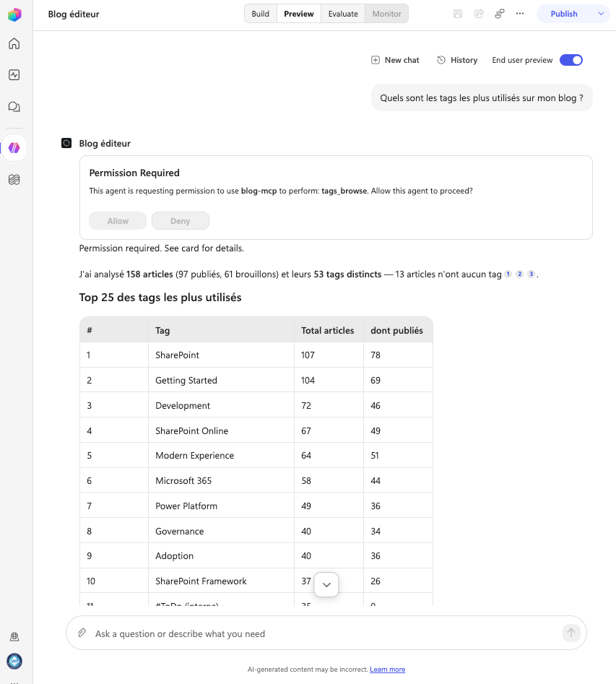Expand the Publish dropdown arrow
Image resolution: width=616 pixels, height=684 pixels.
click(601, 14)
